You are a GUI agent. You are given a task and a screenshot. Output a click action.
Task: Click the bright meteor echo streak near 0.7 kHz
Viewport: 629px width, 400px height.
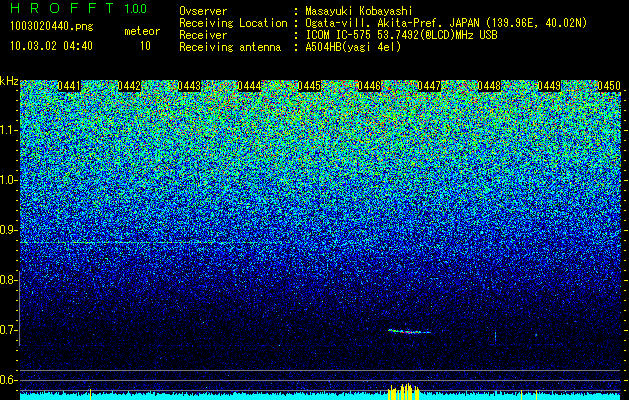(x=409, y=331)
